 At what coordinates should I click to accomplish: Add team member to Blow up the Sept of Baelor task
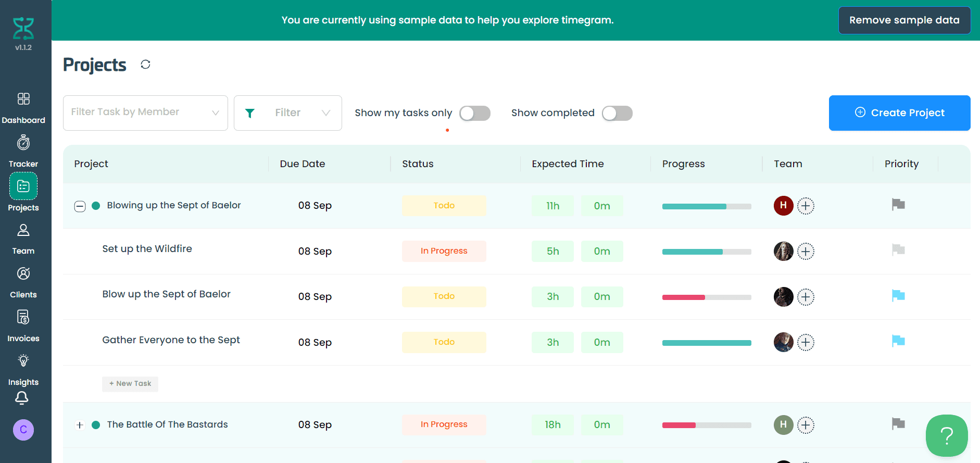tap(806, 297)
